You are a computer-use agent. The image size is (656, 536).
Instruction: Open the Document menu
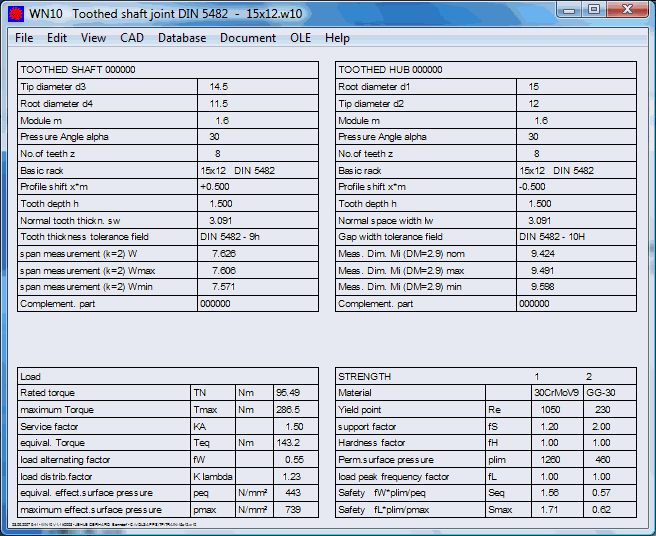(x=248, y=38)
